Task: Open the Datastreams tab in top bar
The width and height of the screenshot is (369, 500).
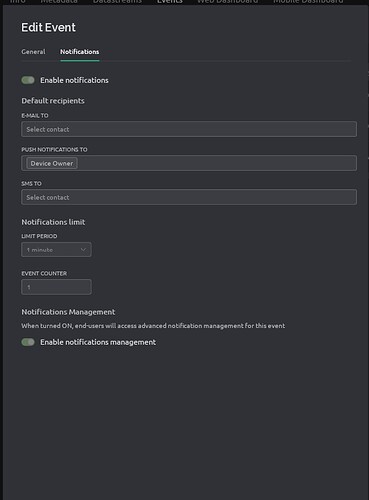Action: click(x=117, y=1)
